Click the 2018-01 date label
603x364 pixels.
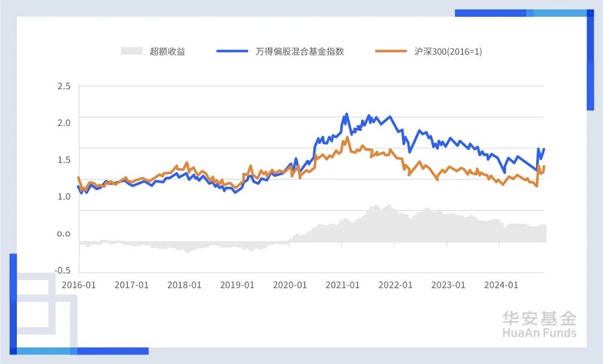(x=184, y=284)
